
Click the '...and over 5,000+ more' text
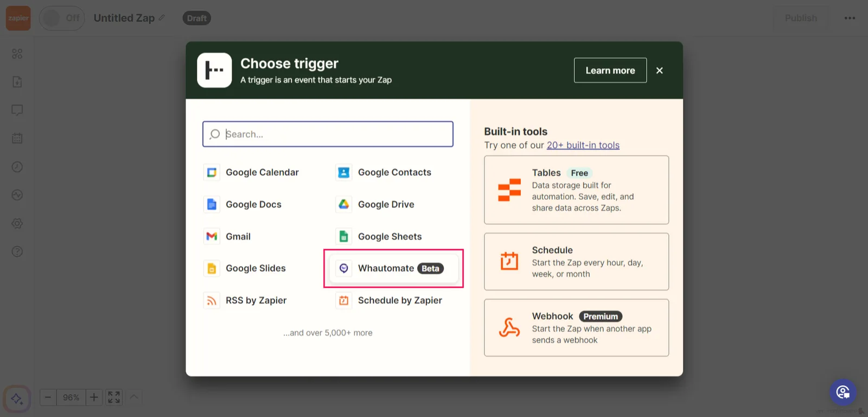pos(328,333)
